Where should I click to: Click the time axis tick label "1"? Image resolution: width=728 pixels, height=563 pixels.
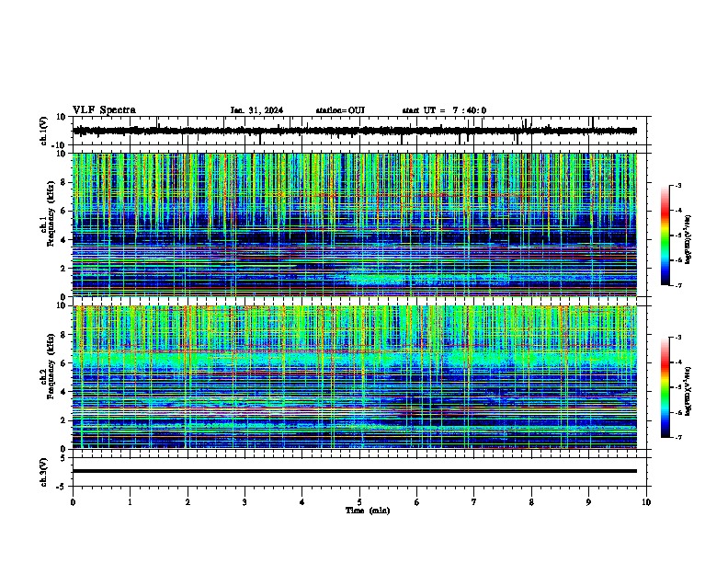pyautogui.click(x=130, y=502)
